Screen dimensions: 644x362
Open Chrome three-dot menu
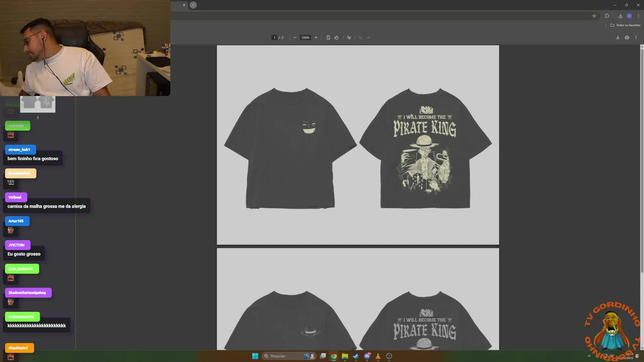click(x=638, y=16)
